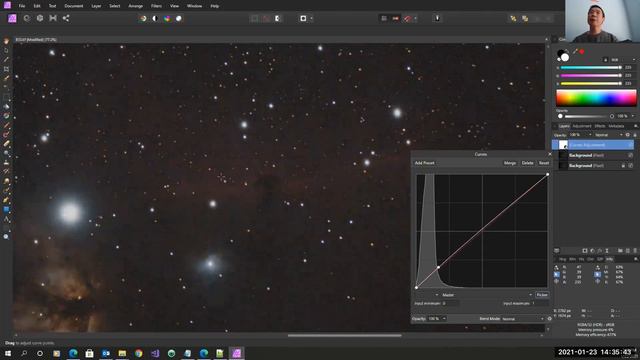Click Add Preset in the Curves dialog
The width and height of the screenshot is (640, 360).
pos(424,163)
